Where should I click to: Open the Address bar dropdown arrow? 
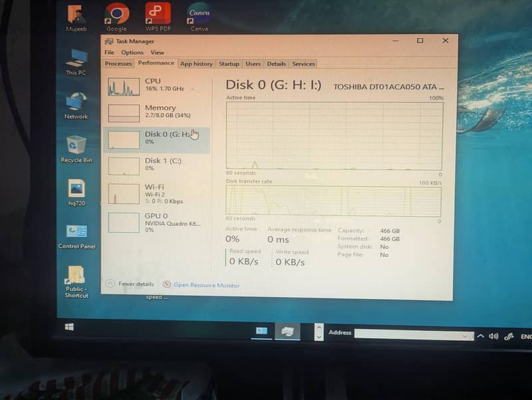coord(465,336)
